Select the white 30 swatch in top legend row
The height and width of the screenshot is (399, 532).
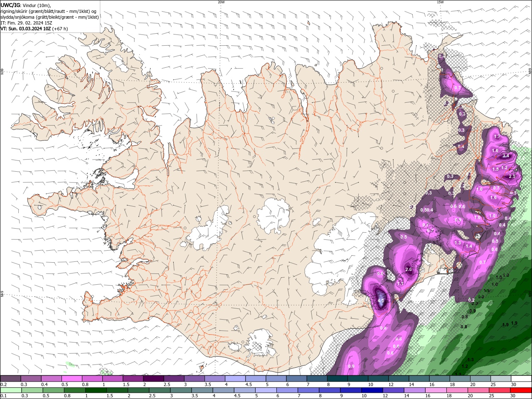coord(521,379)
